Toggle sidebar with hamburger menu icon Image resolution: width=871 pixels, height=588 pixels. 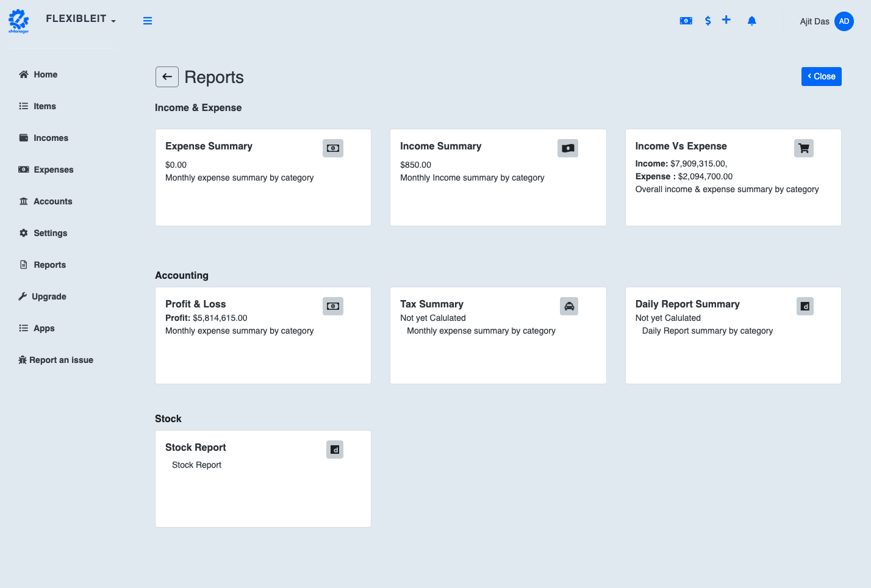pos(148,21)
